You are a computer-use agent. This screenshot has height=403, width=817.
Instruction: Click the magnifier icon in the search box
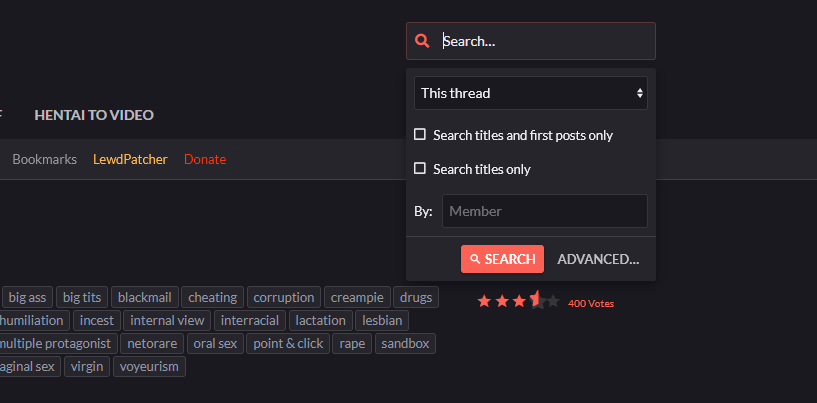click(422, 41)
